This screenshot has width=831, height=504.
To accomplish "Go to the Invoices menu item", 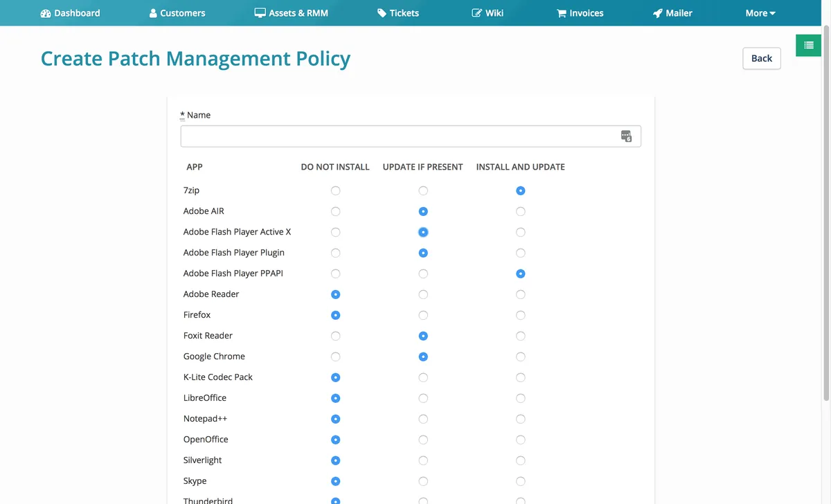I will click(x=586, y=13).
